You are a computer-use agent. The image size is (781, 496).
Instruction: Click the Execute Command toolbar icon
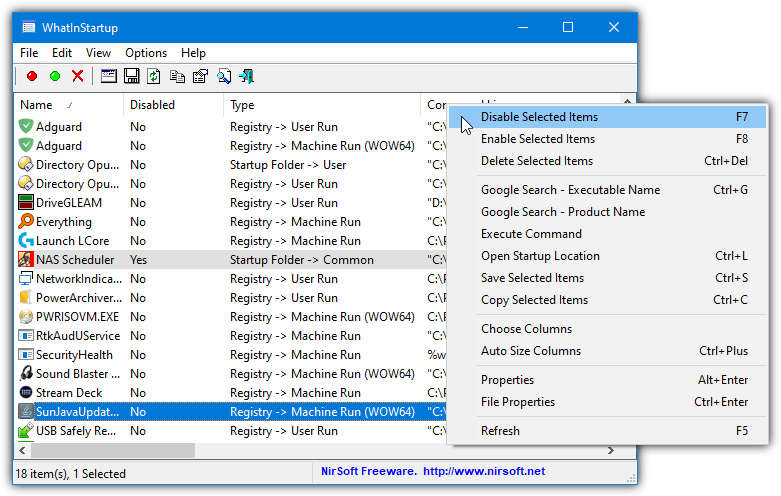[x=109, y=76]
